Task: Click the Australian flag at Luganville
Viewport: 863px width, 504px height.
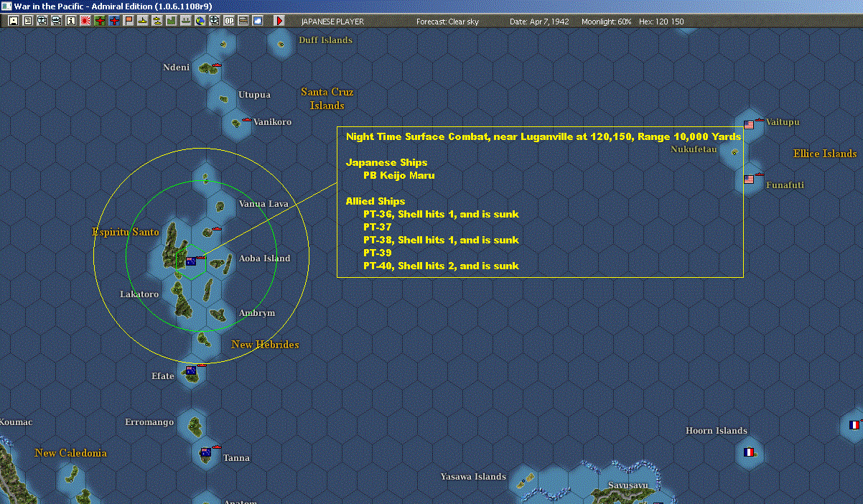Action: [191, 261]
